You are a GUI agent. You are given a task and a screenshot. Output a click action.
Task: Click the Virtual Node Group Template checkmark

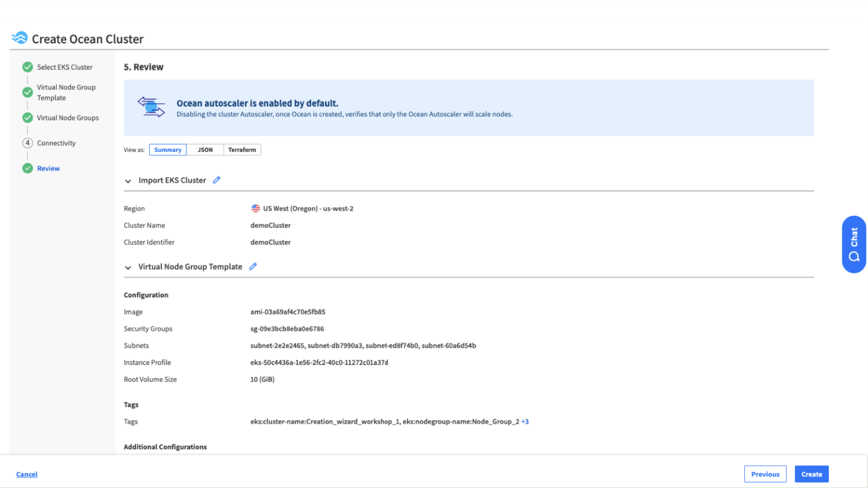[x=28, y=92]
